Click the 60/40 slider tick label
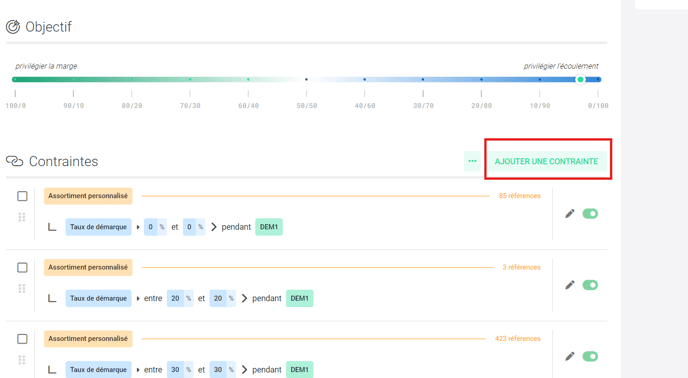 pos(248,106)
